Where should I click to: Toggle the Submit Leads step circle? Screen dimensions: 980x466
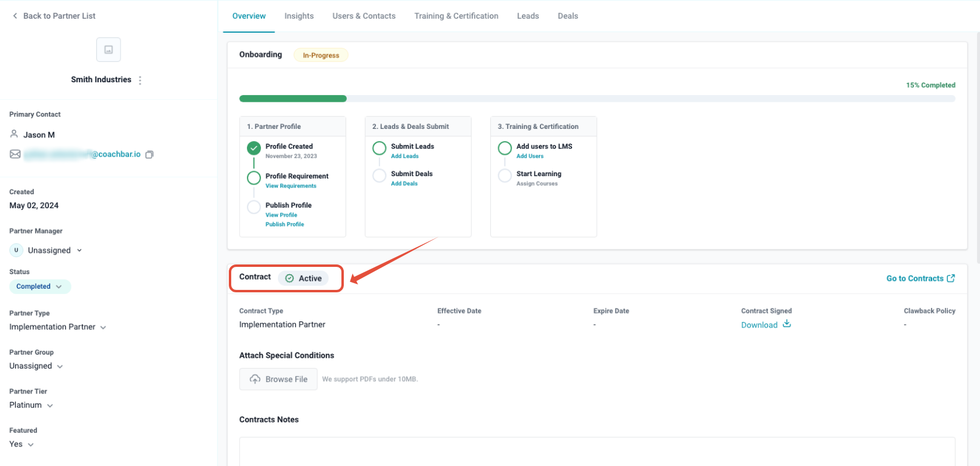(x=380, y=148)
